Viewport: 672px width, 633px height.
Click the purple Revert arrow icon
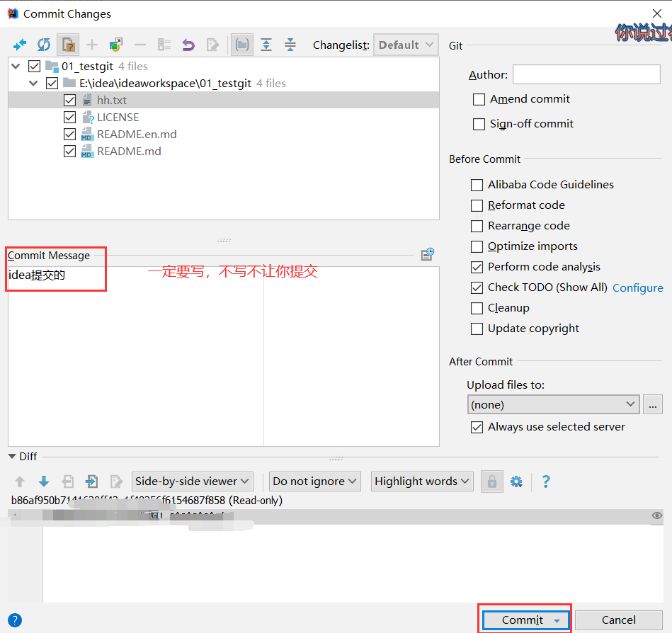[188, 45]
